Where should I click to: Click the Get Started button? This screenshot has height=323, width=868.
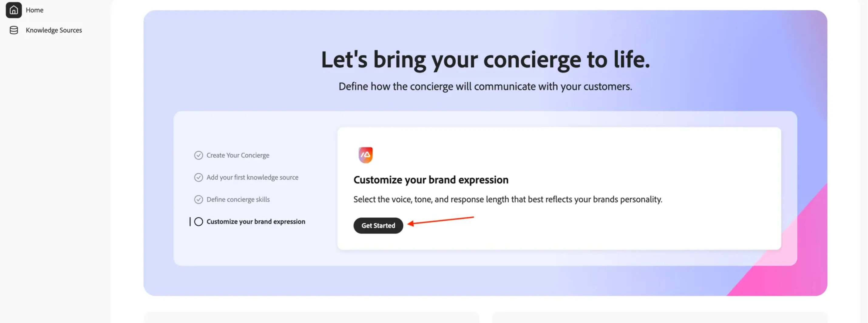pyautogui.click(x=378, y=226)
